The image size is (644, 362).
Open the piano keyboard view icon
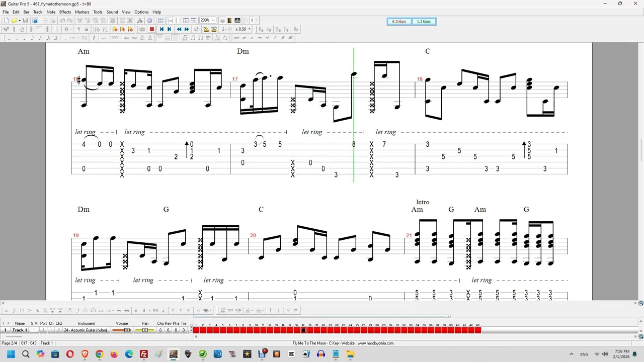pos(237,21)
